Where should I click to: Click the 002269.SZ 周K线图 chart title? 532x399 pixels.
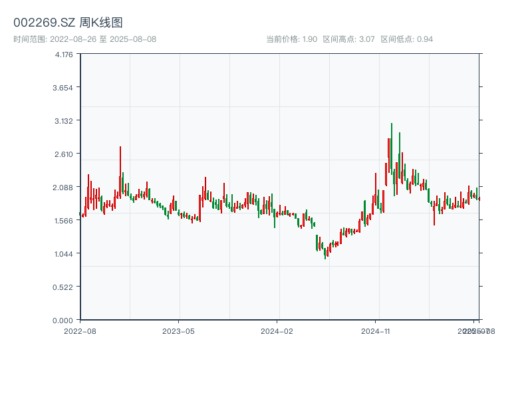(68, 23)
